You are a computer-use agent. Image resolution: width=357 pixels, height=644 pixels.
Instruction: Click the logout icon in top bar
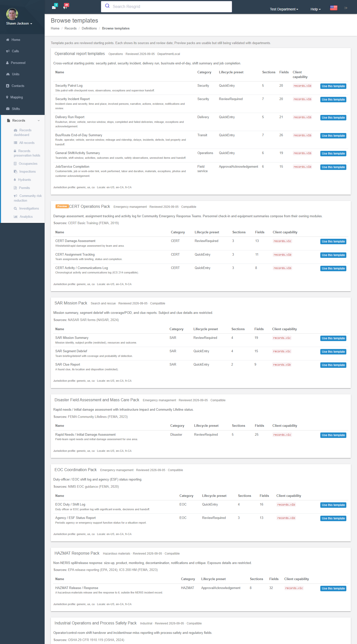346,8
